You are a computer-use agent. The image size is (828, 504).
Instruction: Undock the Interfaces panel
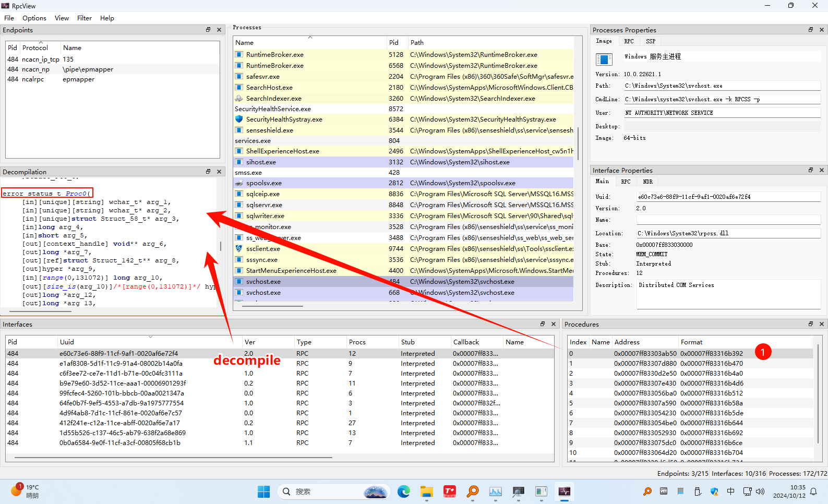pos(543,324)
